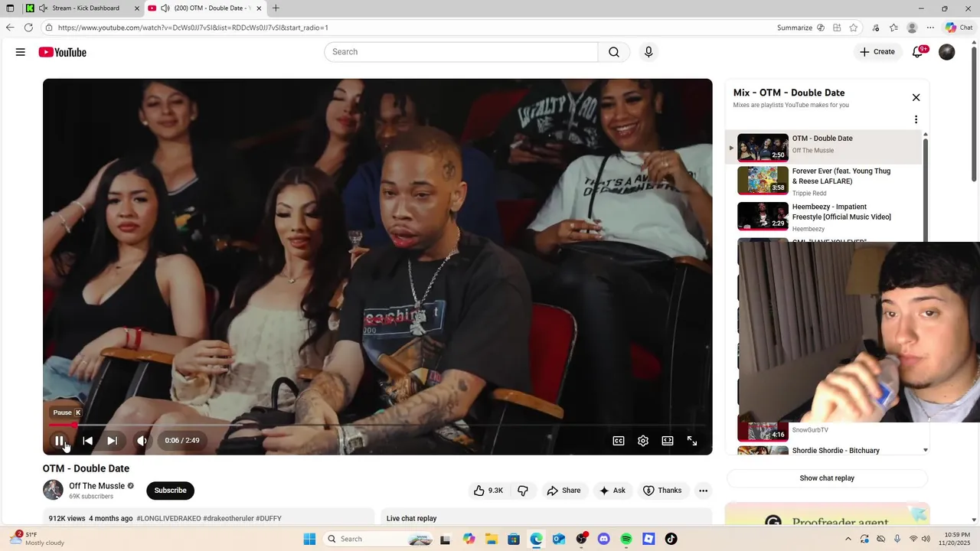The height and width of the screenshot is (551, 980).
Task: Open the Off The Mussle channel name link
Action: [96, 486]
